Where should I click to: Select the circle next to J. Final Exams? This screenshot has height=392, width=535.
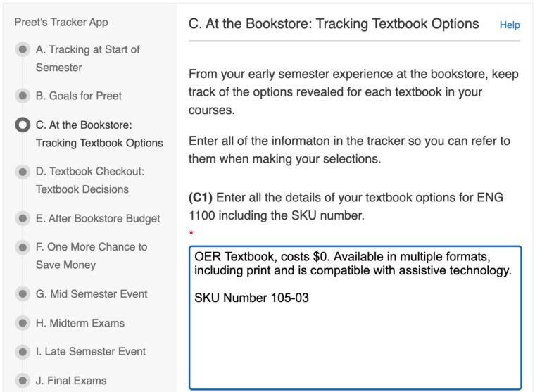[23, 381]
